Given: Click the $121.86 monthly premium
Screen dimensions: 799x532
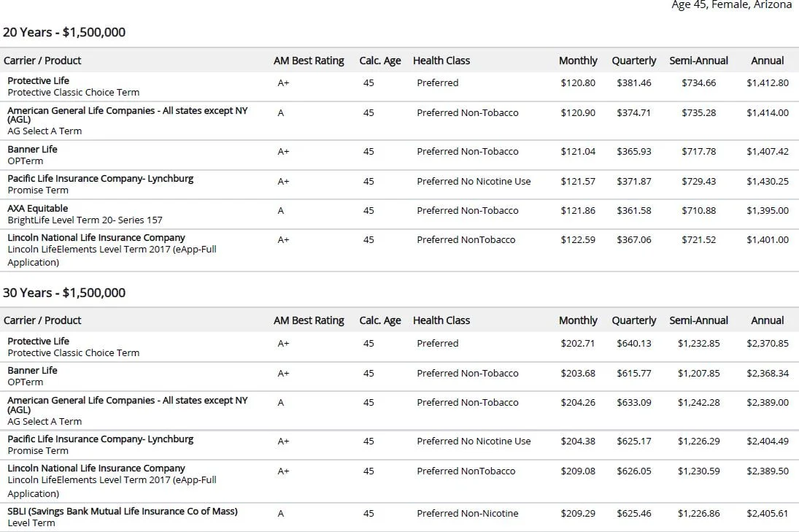Looking at the screenshot, I should 578,210.
